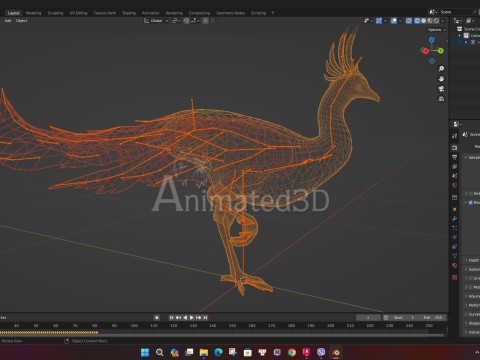Disable the Bloom checkbox
This screenshot has height=360, width=480.
(470, 203)
